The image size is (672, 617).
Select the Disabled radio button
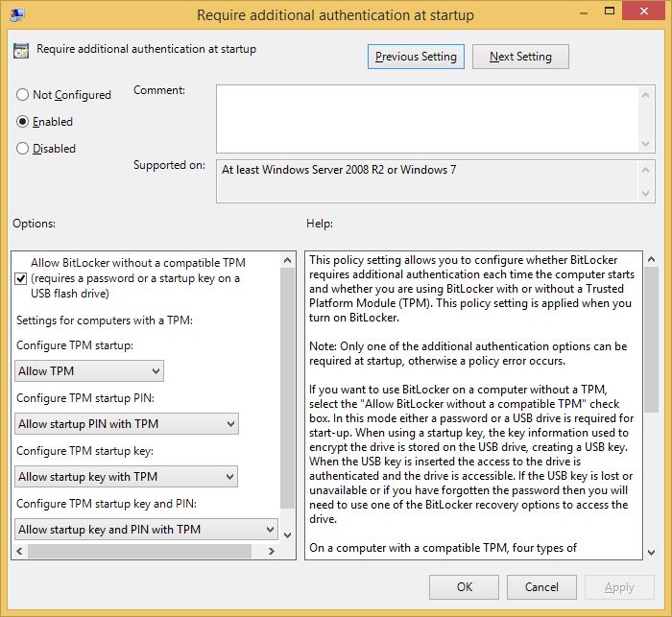(23, 149)
